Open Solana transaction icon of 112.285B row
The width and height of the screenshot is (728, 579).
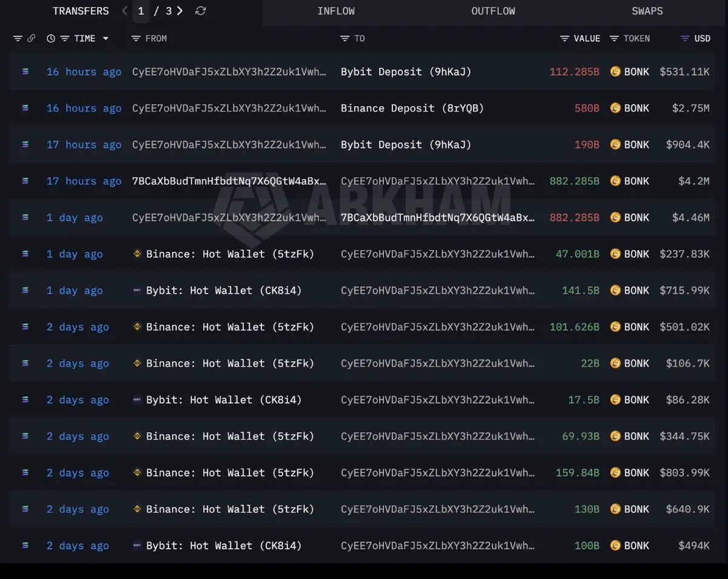25,72
